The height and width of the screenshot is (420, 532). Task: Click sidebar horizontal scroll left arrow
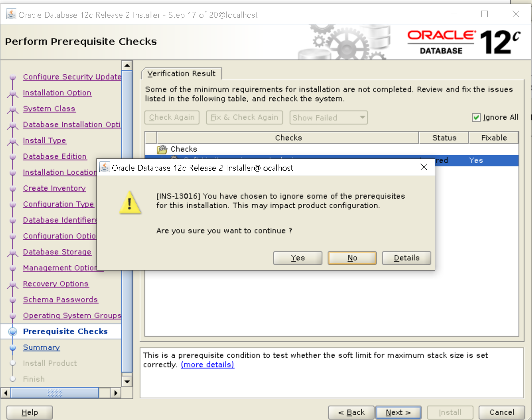coord(6,393)
